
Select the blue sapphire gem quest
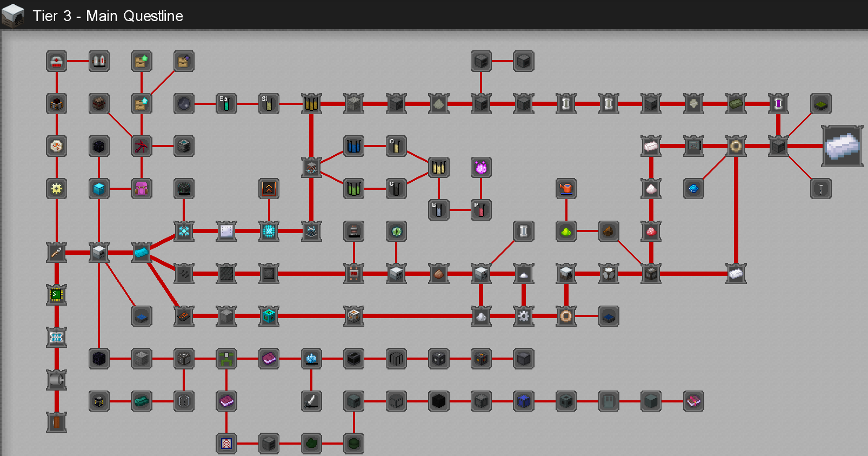(693, 189)
